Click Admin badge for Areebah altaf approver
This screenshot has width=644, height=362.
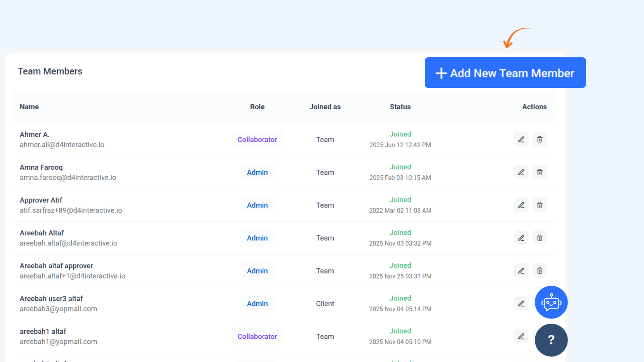tap(257, 271)
